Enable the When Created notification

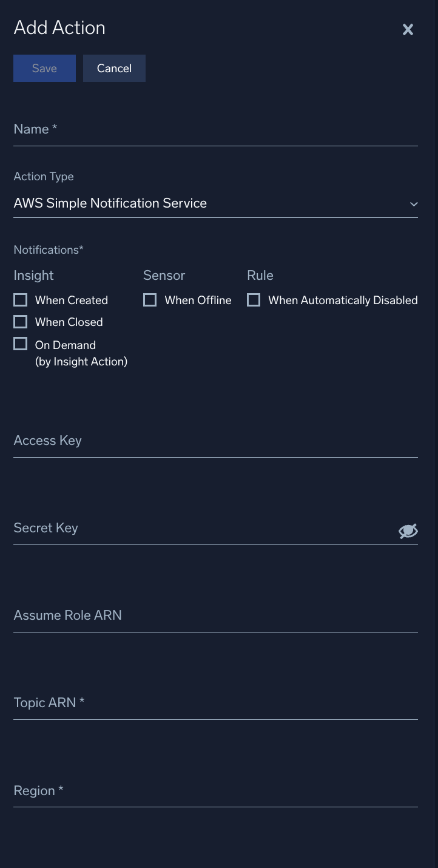coord(20,299)
